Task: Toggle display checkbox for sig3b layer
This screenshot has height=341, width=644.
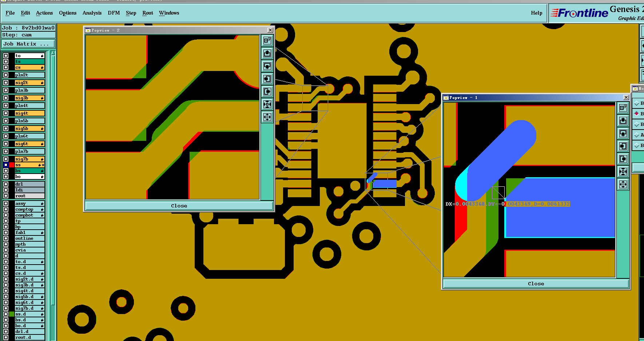Action: (x=6, y=98)
